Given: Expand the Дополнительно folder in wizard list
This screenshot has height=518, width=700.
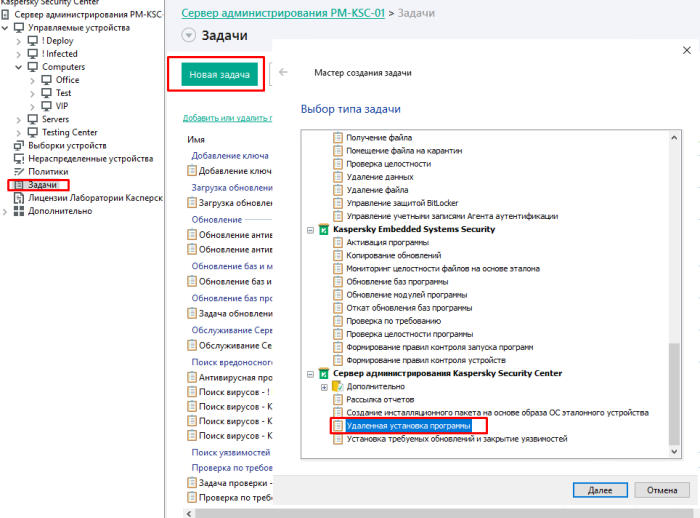Looking at the screenshot, I should 324,387.
